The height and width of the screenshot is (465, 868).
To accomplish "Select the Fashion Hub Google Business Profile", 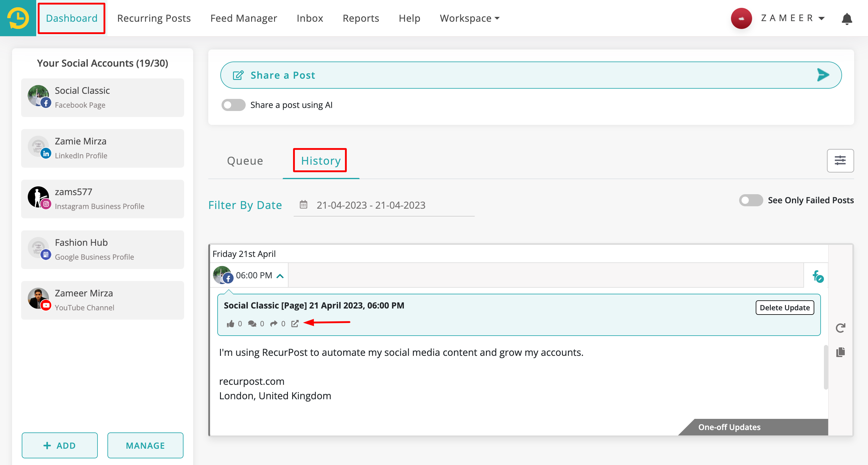I will coord(102,249).
